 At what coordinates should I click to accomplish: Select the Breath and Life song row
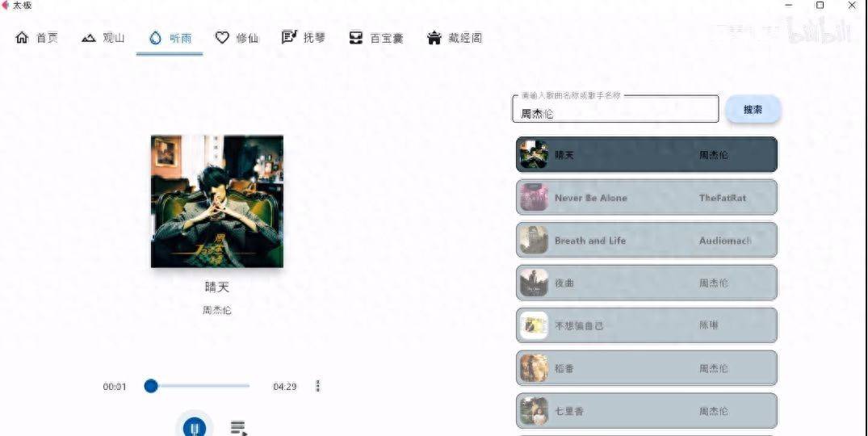point(647,240)
